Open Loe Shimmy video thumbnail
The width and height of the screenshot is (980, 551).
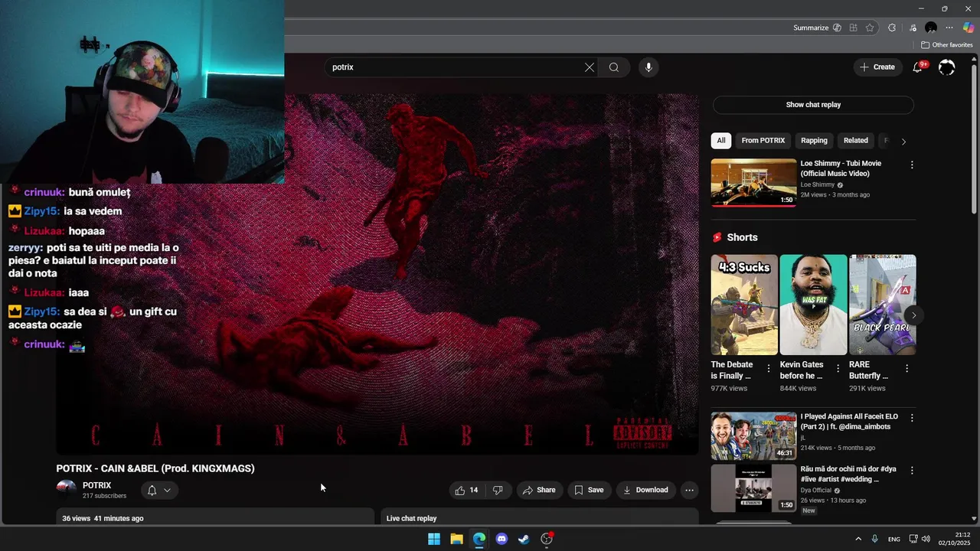(x=753, y=183)
